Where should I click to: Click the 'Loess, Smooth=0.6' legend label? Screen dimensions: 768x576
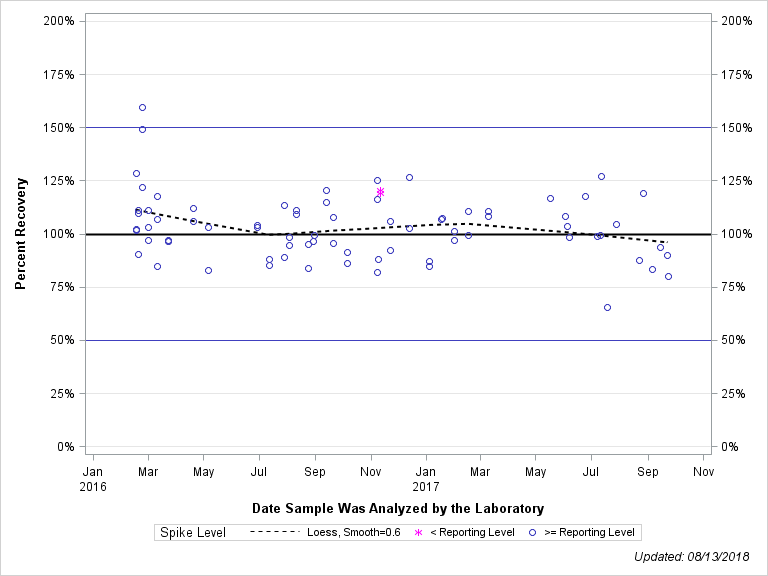coord(354,532)
